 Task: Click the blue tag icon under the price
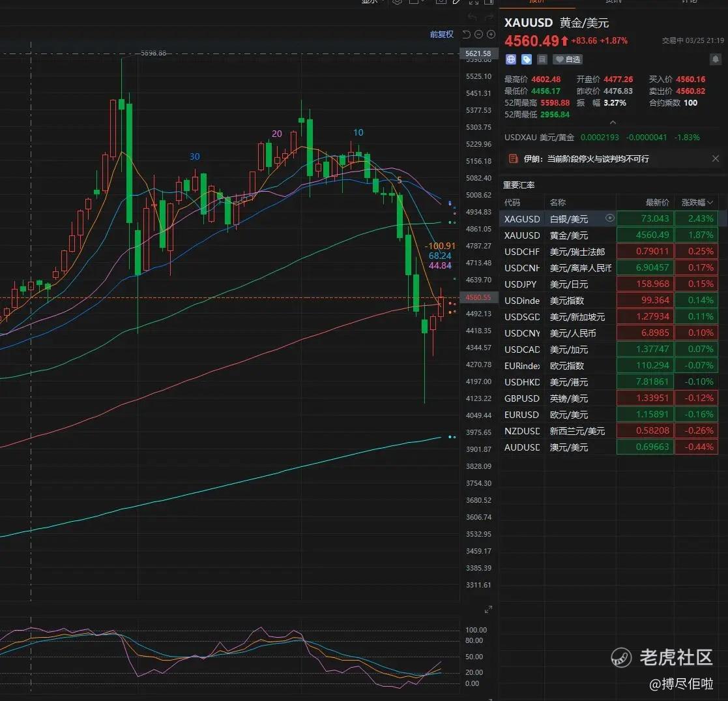pos(527,59)
